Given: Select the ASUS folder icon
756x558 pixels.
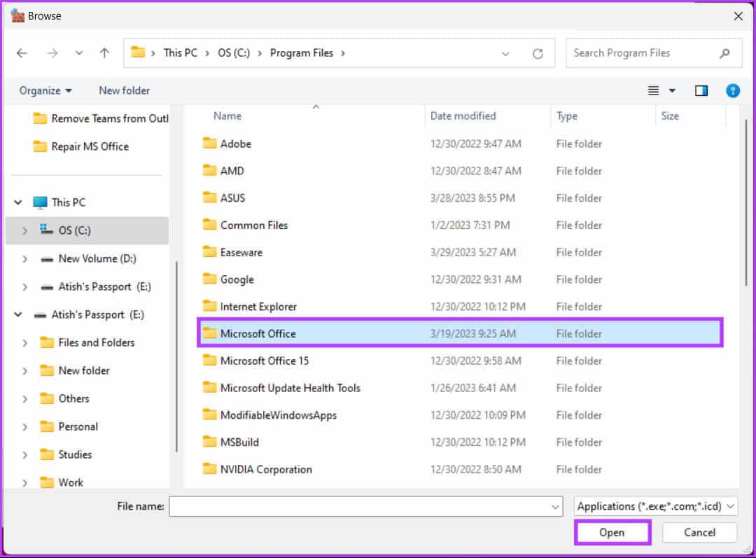Looking at the screenshot, I should click(209, 197).
